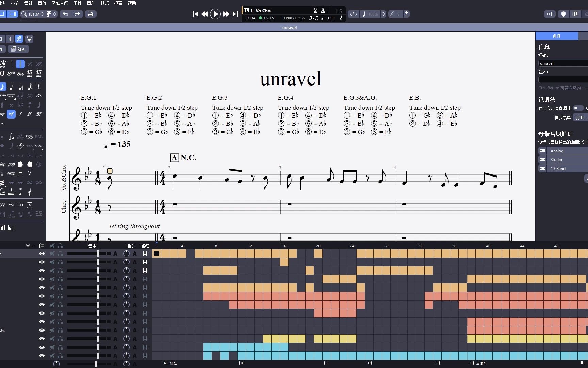Select the Studio mastering preset
Screen dimensions: 588x368
563,159
